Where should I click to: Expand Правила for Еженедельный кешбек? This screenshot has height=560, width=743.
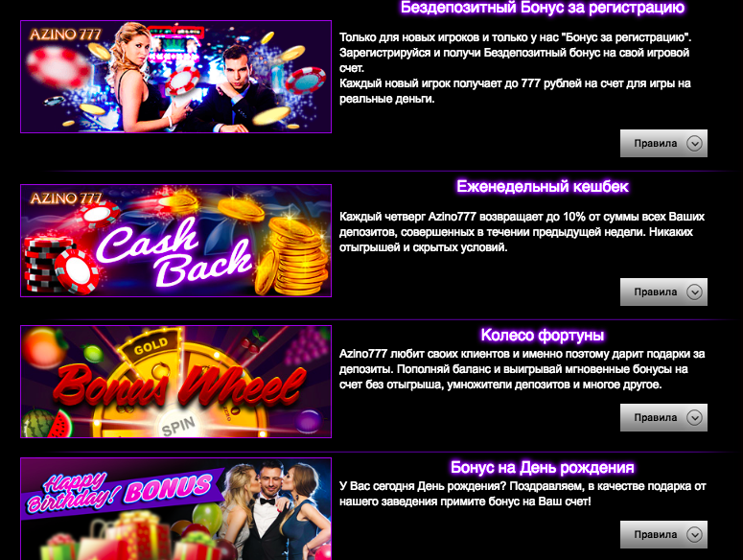(x=663, y=292)
